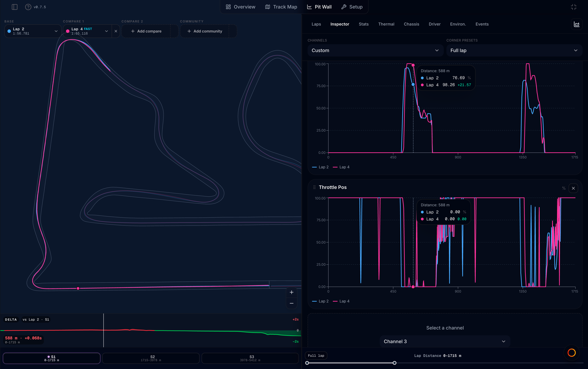Click the car position marker on track
This screenshot has width=588, height=369.
click(x=78, y=288)
